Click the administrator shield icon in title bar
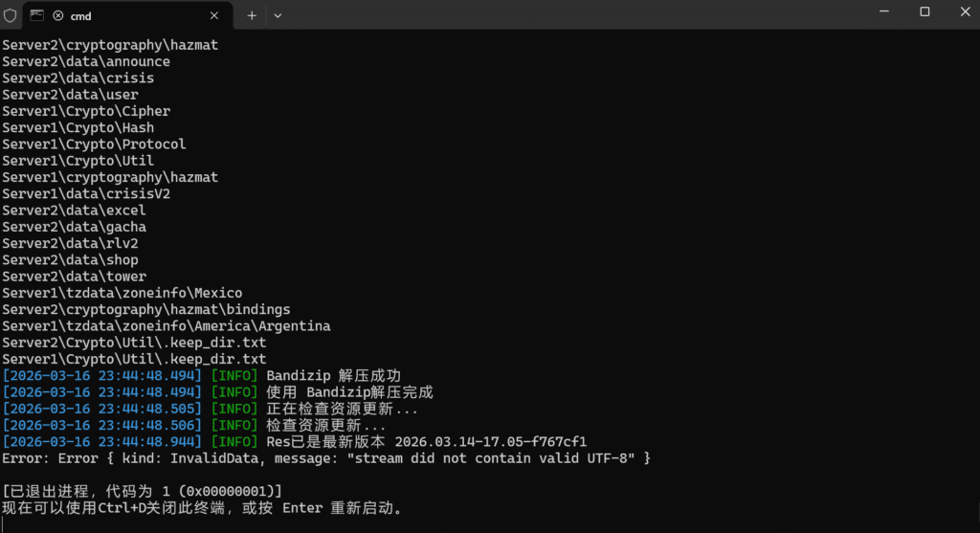This screenshot has height=533, width=980. point(10,15)
